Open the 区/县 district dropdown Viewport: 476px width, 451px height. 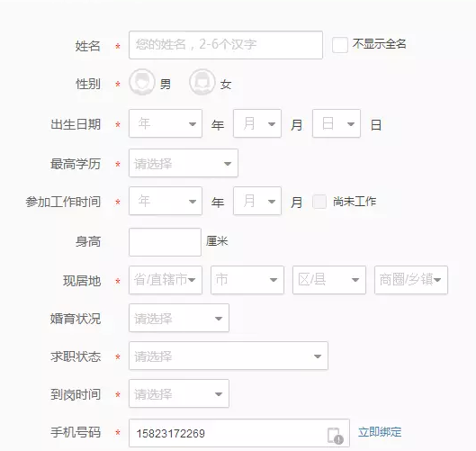click(329, 280)
